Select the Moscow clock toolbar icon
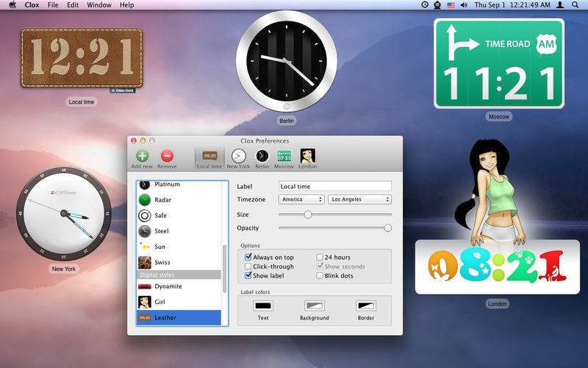588x368 pixels. pos(284,156)
